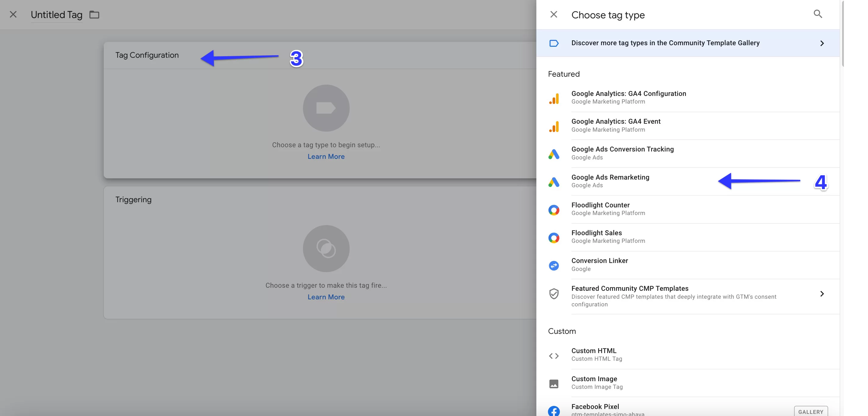868x416 pixels.
Task: Click the Google Ads Conversion Tracking icon
Action: (x=554, y=154)
